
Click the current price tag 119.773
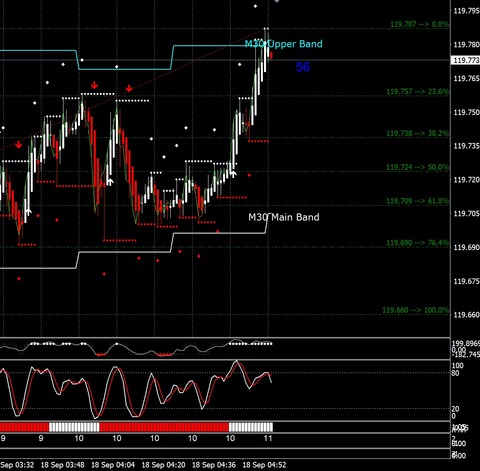tap(466, 60)
